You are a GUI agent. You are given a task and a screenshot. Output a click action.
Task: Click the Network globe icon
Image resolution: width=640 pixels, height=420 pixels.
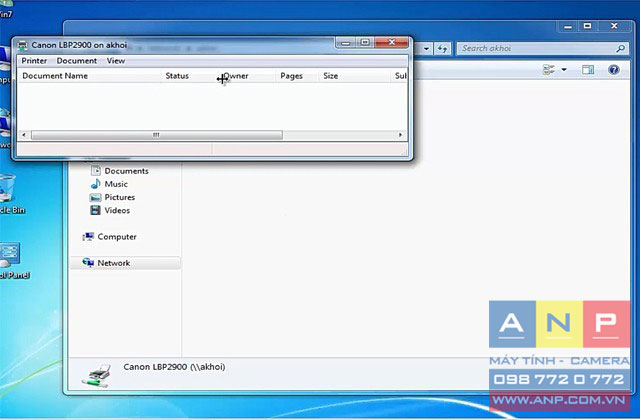[x=88, y=262]
